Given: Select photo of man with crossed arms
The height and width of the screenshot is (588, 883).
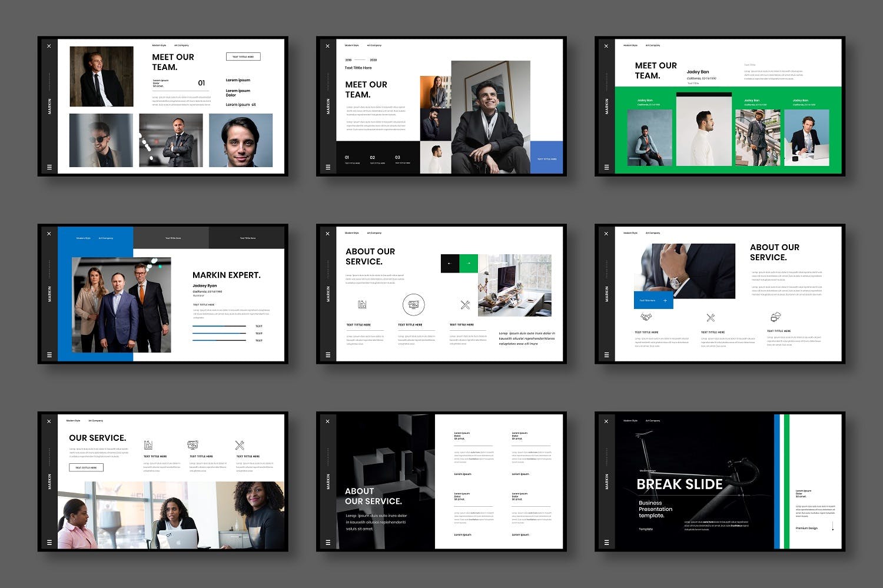Looking at the screenshot, I should [x=171, y=140].
